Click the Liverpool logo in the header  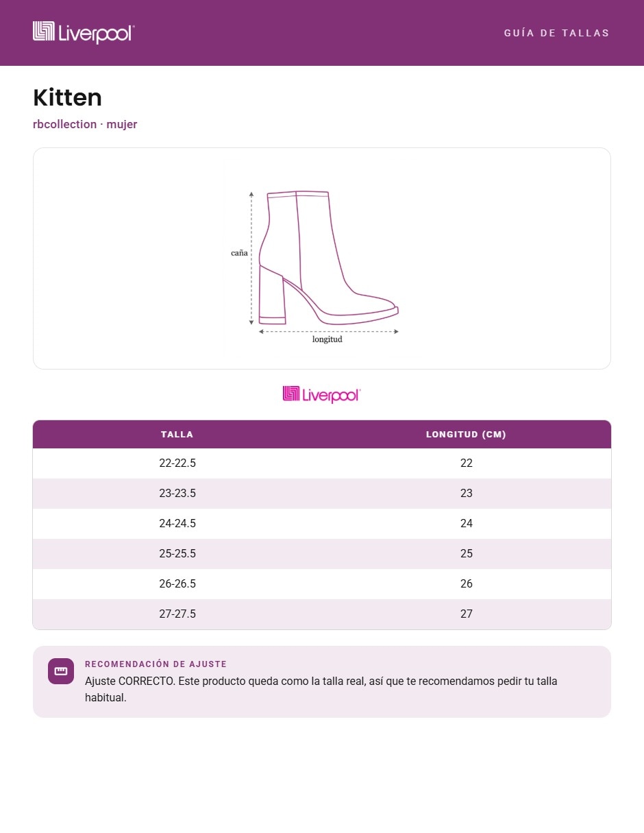coord(84,32)
